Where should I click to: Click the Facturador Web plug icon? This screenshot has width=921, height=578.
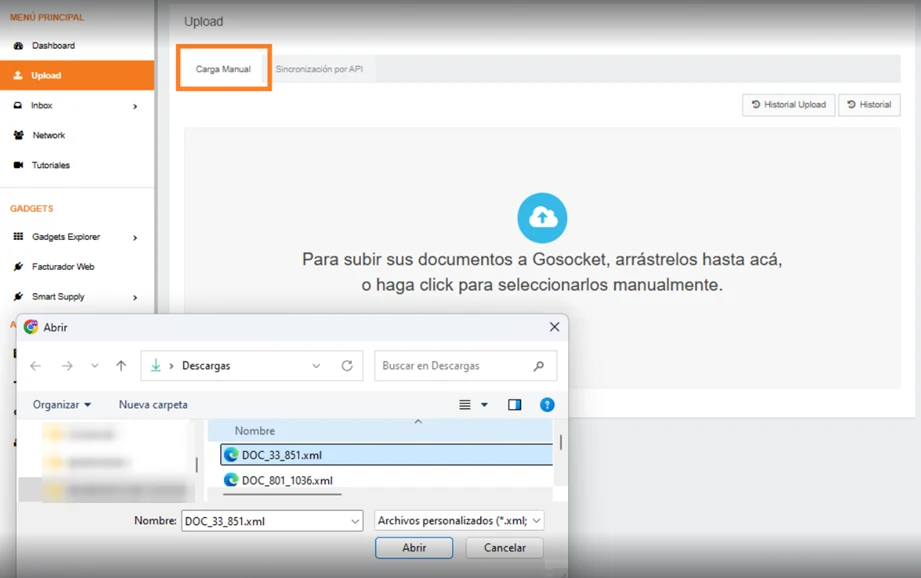click(x=19, y=267)
